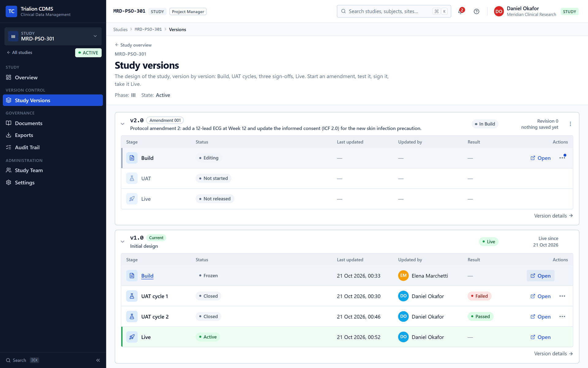Click the v2.0 UAT flask icon
This screenshot has width=588, height=368.
(x=132, y=178)
